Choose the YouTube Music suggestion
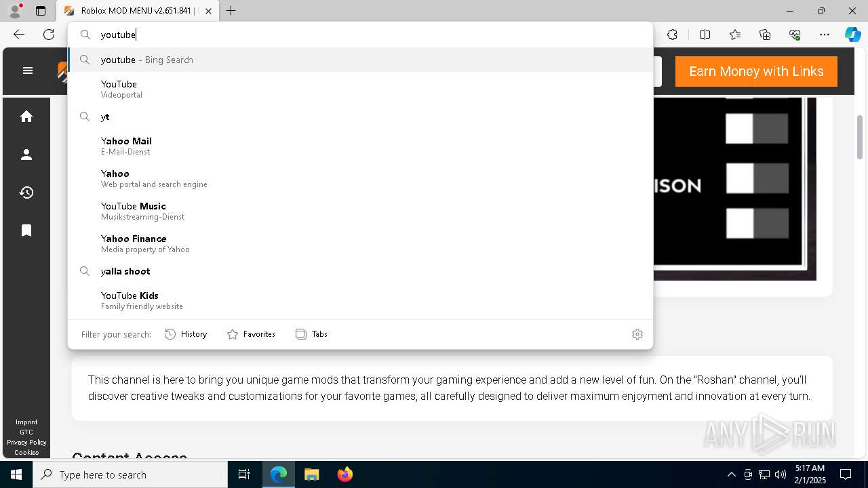The image size is (868, 488). pyautogui.click(x=360, y=211)
